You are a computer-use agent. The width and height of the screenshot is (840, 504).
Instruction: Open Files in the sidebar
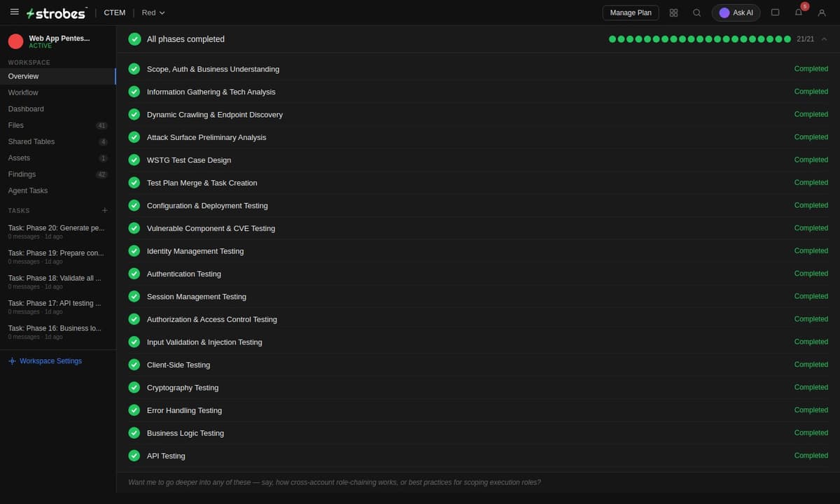pyautogui.click(x=58, y=125)
